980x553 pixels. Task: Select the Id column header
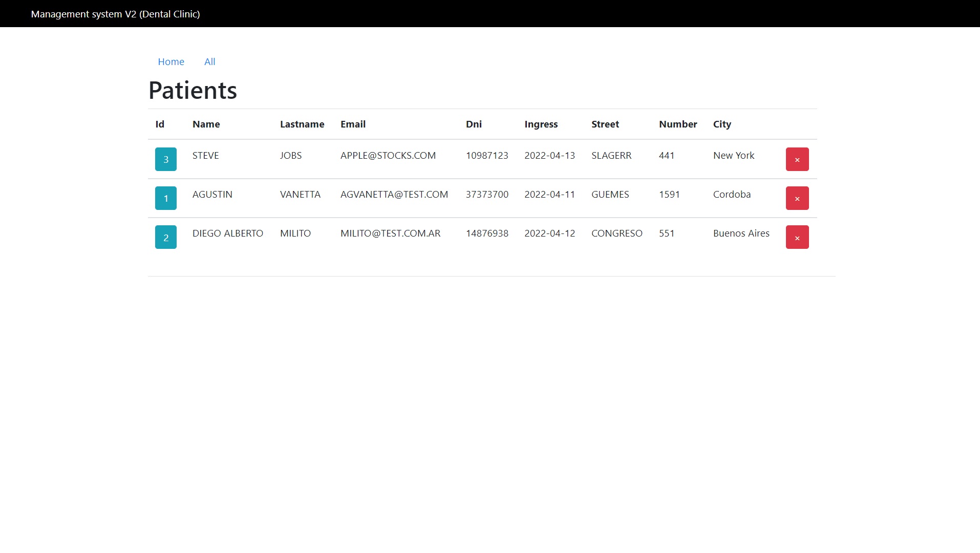[x=160, y=124]
